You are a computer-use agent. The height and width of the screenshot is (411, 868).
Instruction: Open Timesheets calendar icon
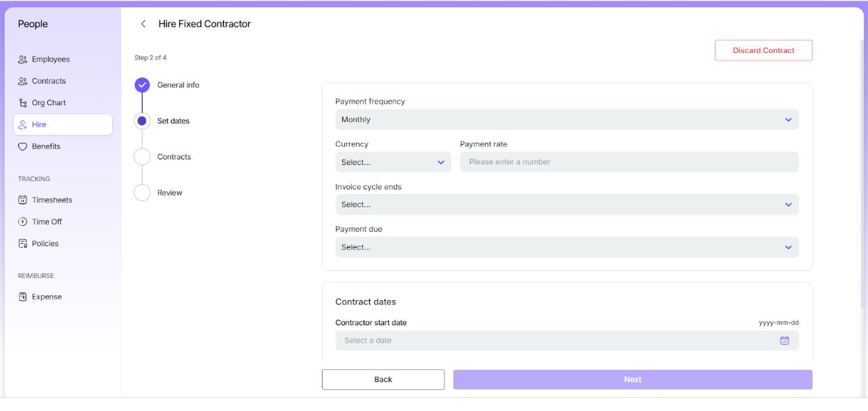[x=23, y=201]
